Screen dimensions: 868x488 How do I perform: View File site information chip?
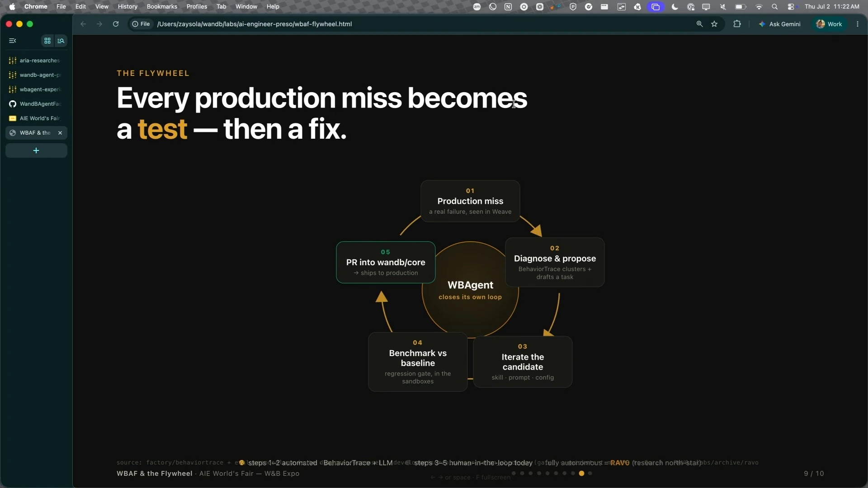pyautogui.click(x=141, y=24)
